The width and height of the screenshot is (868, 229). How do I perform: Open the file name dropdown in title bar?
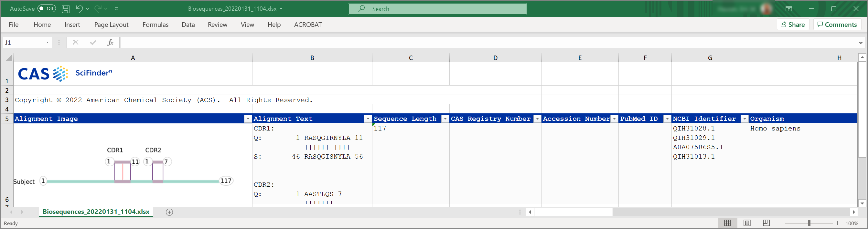[281, 9]
